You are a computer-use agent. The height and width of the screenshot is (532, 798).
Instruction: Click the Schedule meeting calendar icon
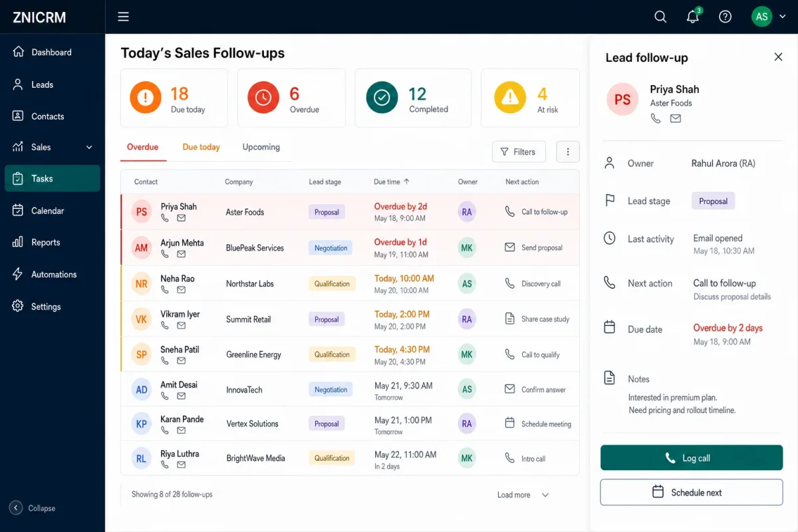click(510, 423)
